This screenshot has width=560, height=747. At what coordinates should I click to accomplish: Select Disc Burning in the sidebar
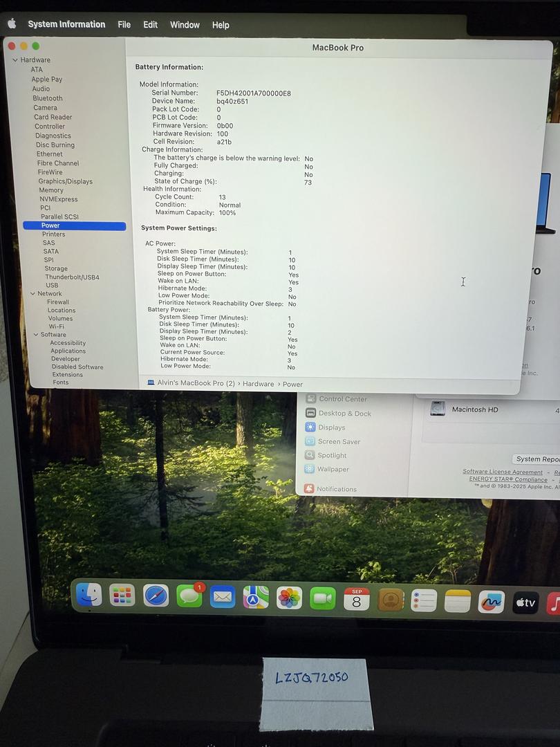pos(55,145)
